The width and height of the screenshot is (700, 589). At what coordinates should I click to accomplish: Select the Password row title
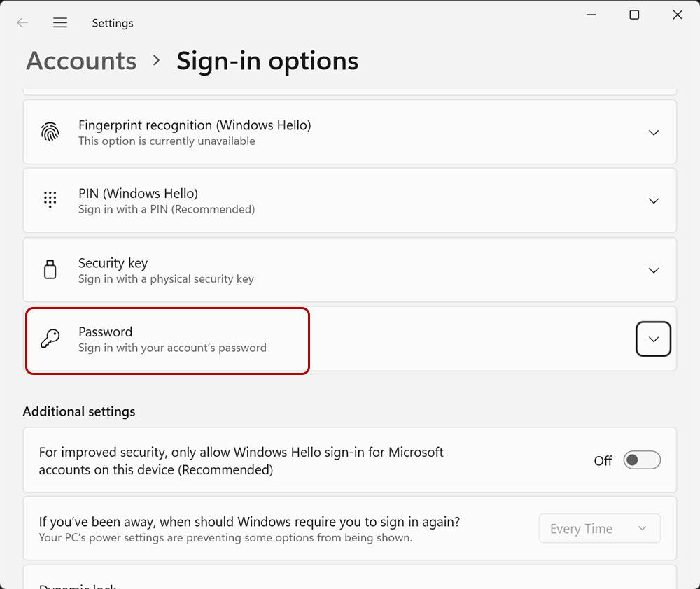(106, 332)
